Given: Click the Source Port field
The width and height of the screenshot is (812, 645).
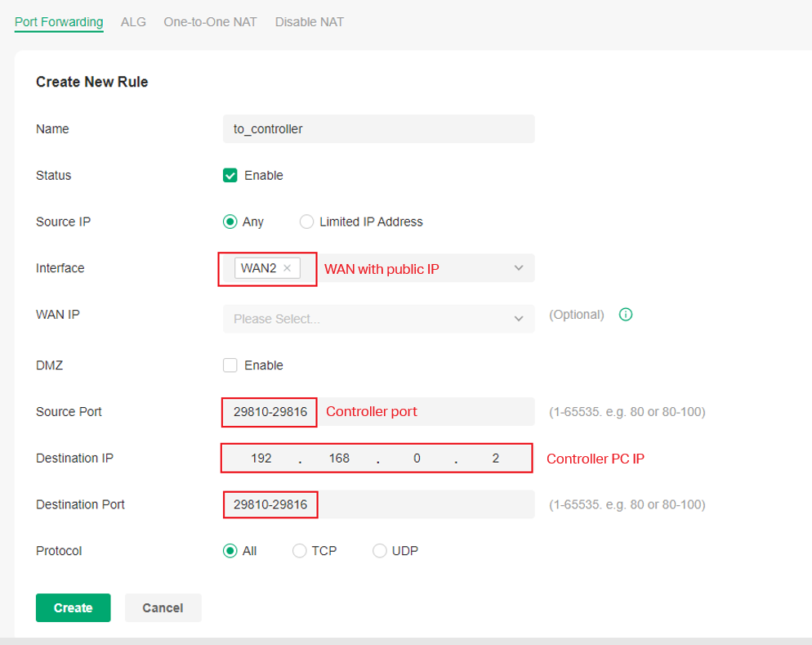Looking at the screenshot, I should (270, 411).
